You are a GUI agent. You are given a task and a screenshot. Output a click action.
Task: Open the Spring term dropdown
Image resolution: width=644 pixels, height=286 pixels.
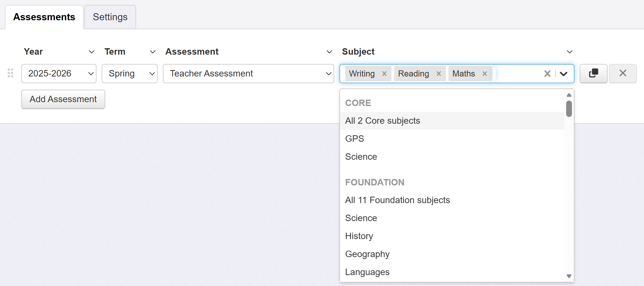130,74
